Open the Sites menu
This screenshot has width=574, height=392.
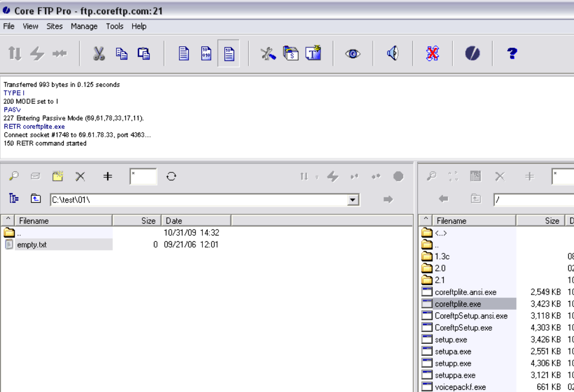(x=54, y=26)
